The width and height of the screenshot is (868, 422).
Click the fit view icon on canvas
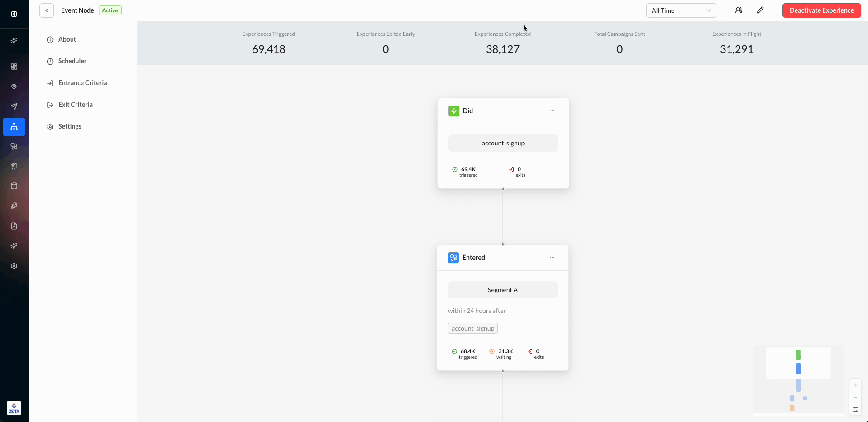(855, 409)
